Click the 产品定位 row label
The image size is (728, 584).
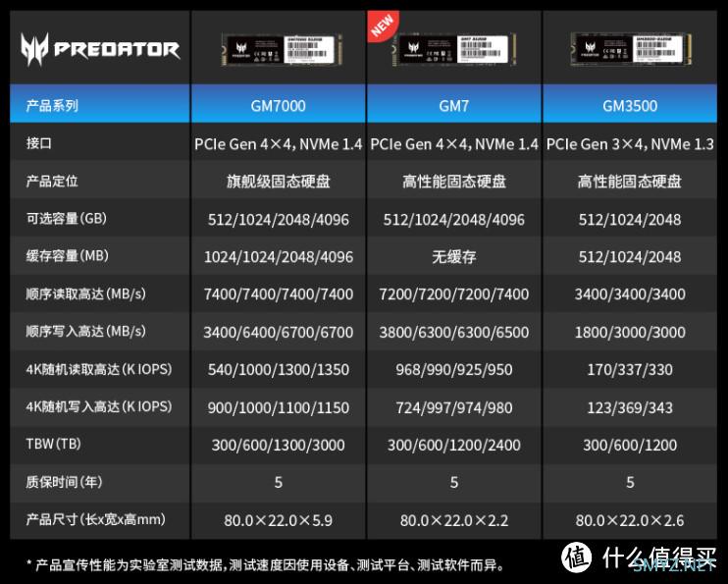pyautogui.click(x=52, y=181)
